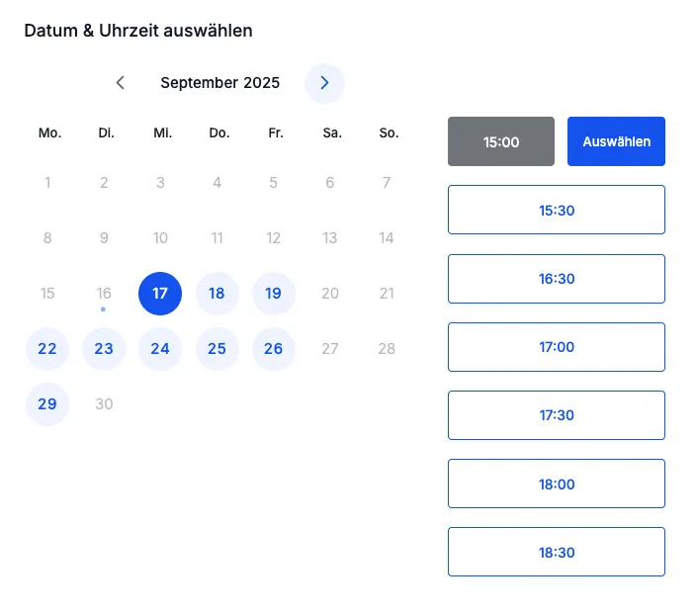The width and height of the screenshot is (696, 616).
Task: Select Monday September 22
Action: click(x=47, y=349)
